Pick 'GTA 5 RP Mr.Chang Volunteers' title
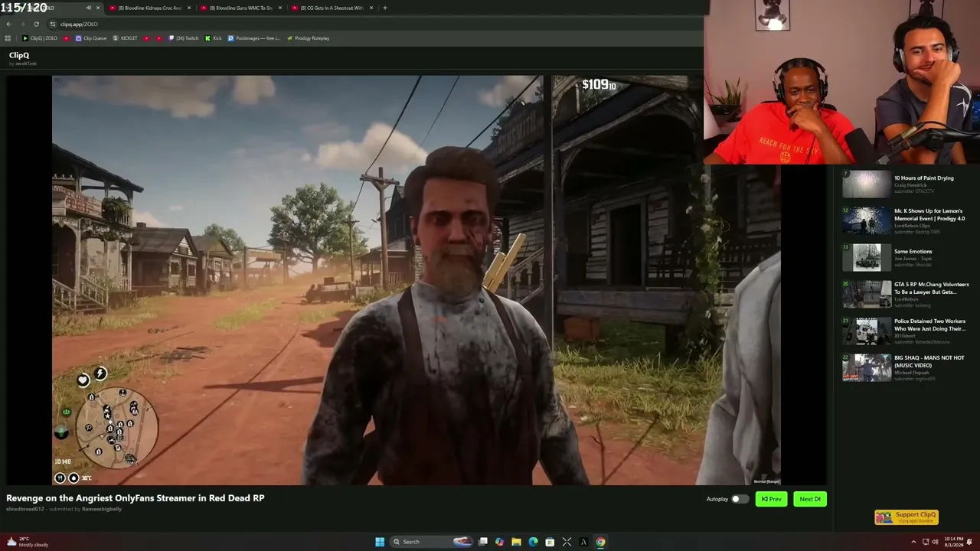This screenshot has width=980, height=551. click(931, 288)
